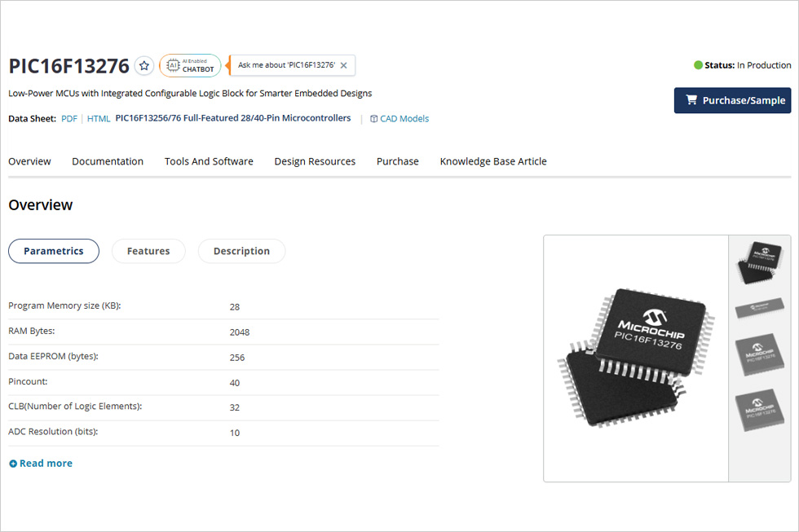Expand the Read more parametrics link
Viewport: 799px width, 532px height.
click(41, 464)
